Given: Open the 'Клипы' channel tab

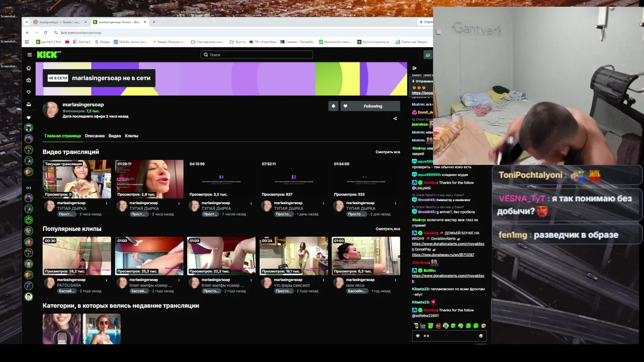Looking at the screenshot, I should (131, 136).
